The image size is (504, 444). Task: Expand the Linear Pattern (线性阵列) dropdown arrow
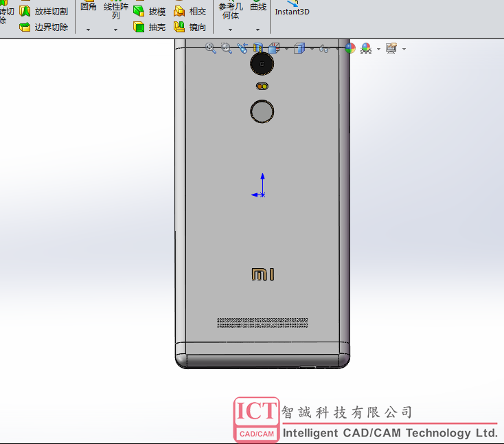(x=116, y=30)
